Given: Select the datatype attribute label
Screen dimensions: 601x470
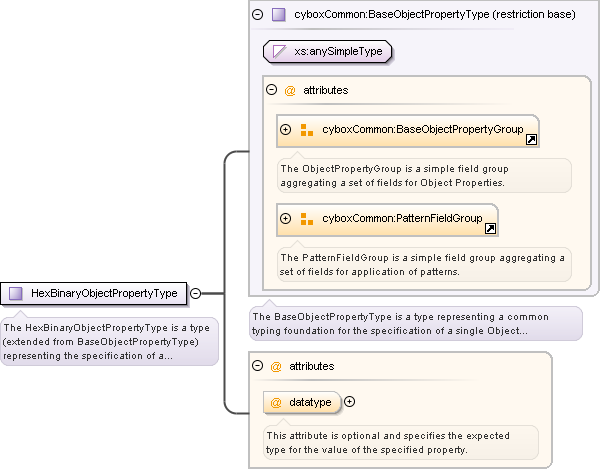Looking at the screenshot, I should (310, 402).
